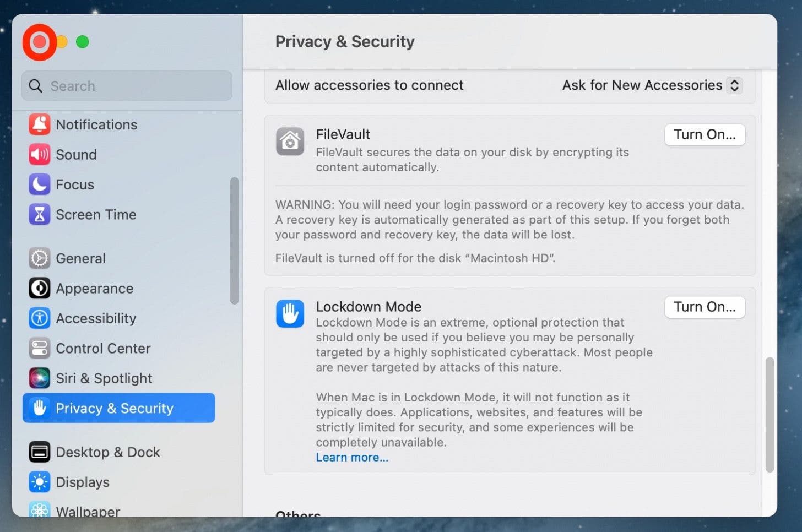Select Notifications in the sidebar

tap(96, 124)
